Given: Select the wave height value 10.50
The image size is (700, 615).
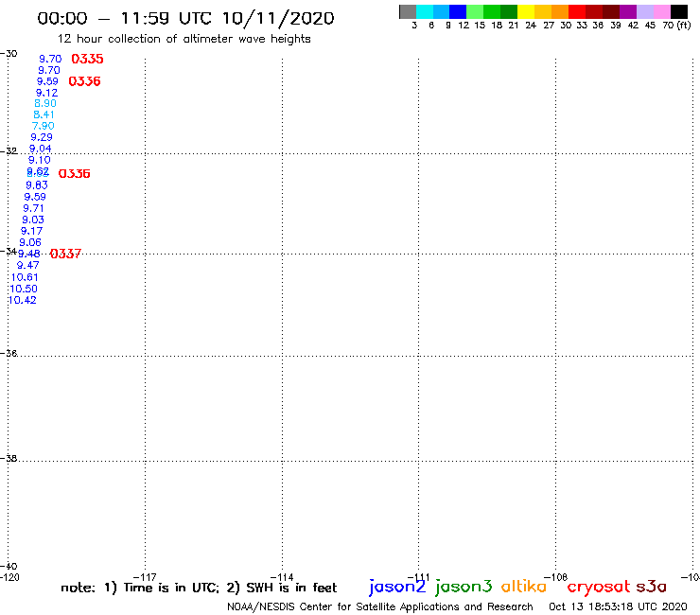Looking at the screenshot, I should coord(24,289).
